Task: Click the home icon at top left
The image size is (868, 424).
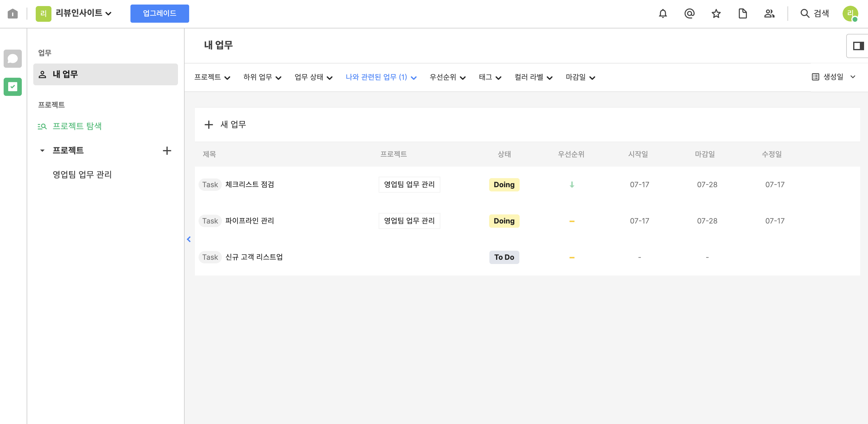Action: [x=13, y=14]
